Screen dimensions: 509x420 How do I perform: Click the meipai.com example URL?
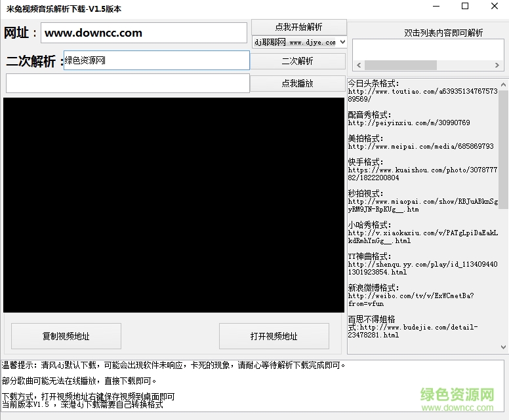pos(420,147)
